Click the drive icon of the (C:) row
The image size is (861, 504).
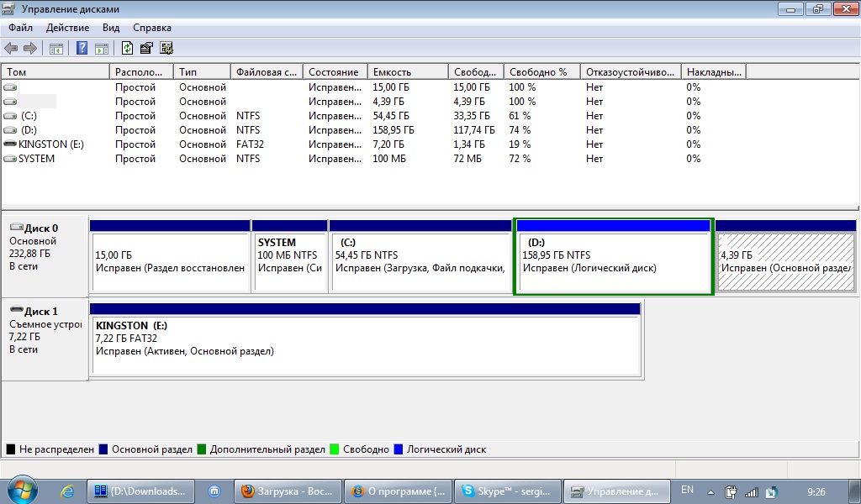pyautogui.click(x=10, y=116)
